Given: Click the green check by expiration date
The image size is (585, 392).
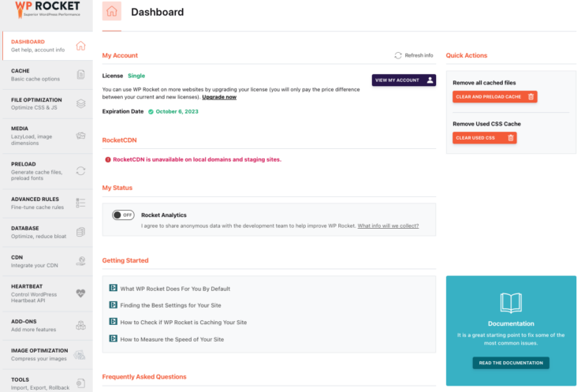Looking at the screenshot, I should (151, 112).
